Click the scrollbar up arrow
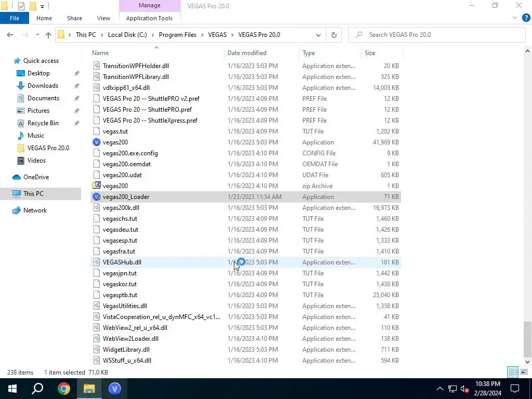The height and width of the screenshot is (399, 532). tap(527, 51)
